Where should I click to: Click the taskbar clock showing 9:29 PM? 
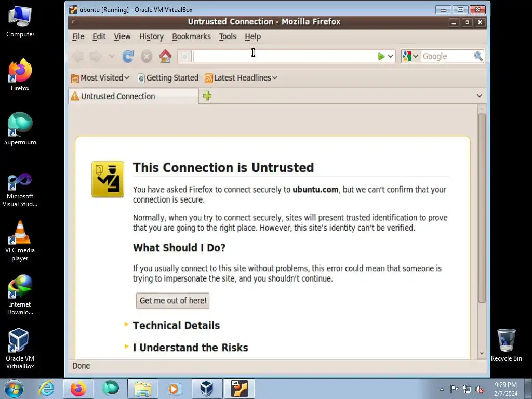pyautogui.click(x=506, y=389)
